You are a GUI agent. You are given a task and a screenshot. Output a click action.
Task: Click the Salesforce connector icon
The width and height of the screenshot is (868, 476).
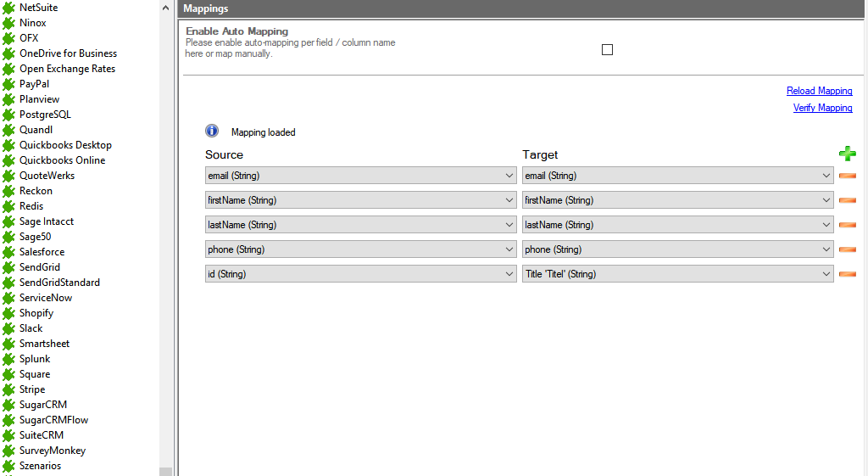tap(9, 252)
